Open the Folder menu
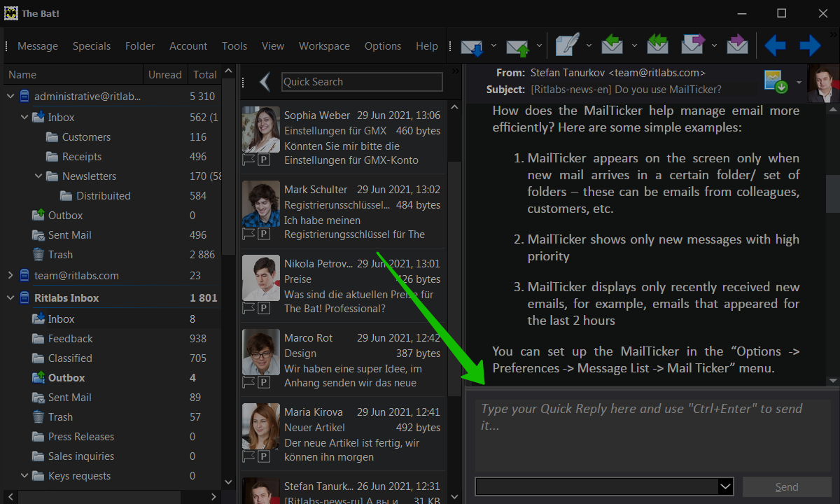The width and height of the screenshot is (840, 504). click(x=140, y=46)
